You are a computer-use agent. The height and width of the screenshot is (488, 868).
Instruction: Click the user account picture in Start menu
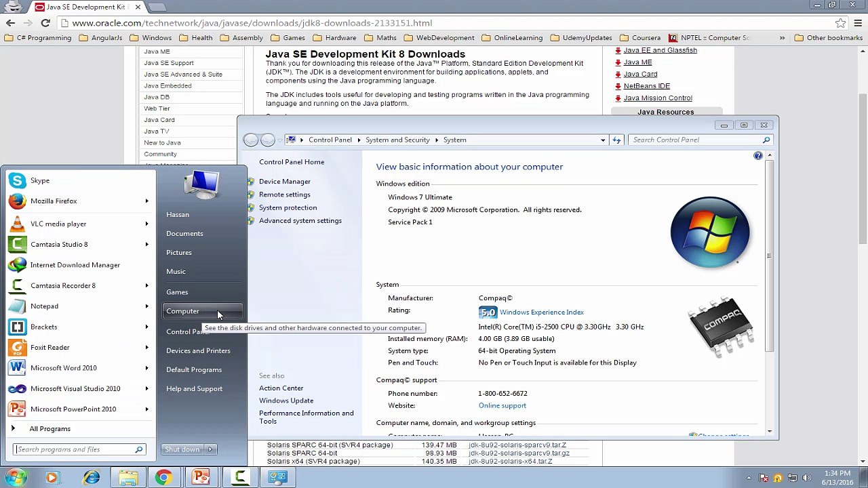click(202, 184)
